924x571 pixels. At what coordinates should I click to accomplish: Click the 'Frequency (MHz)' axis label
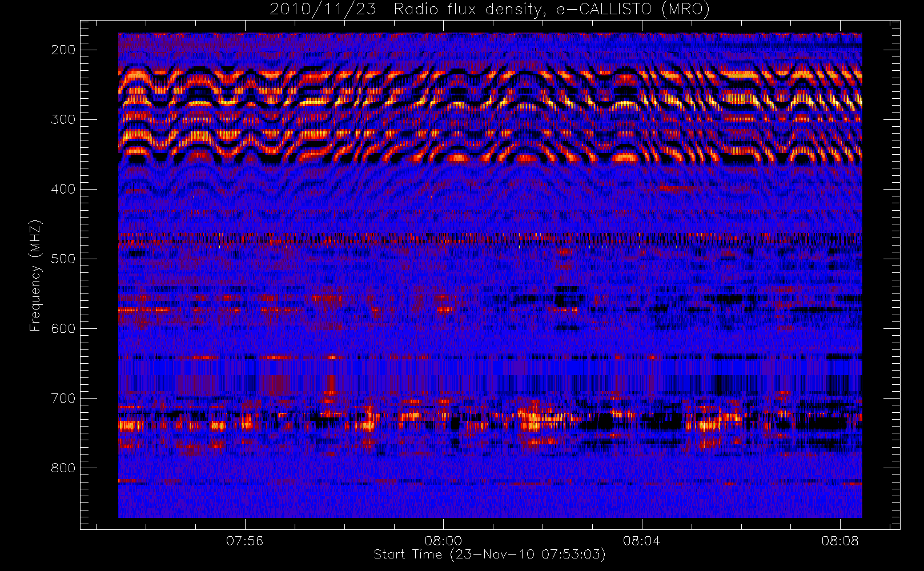point(35,275)
